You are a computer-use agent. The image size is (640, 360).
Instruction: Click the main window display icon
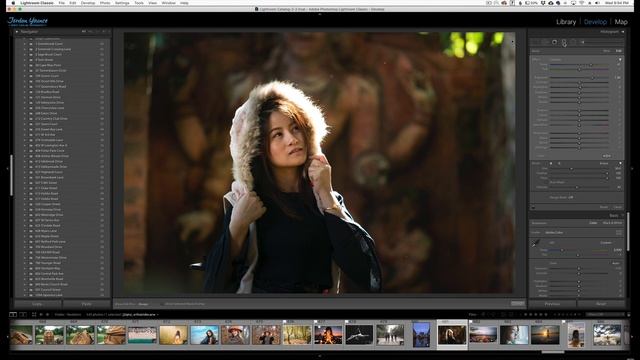13,315
